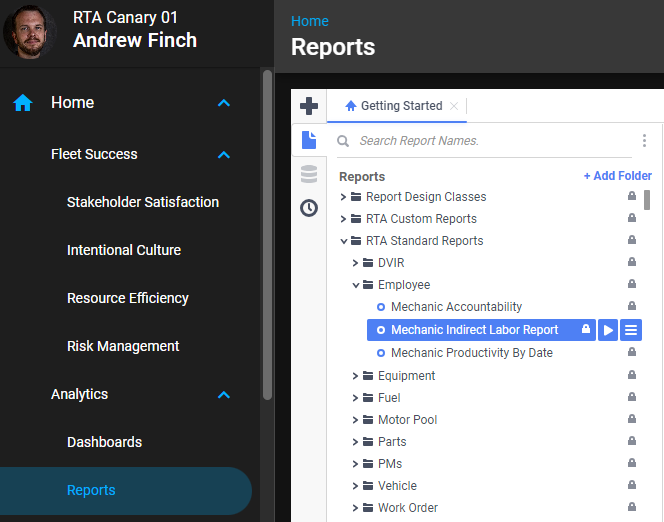Open the reports document icon panel
Image resolution: width=664 pixels, height=522 pixels.
(x=309, y=141)
